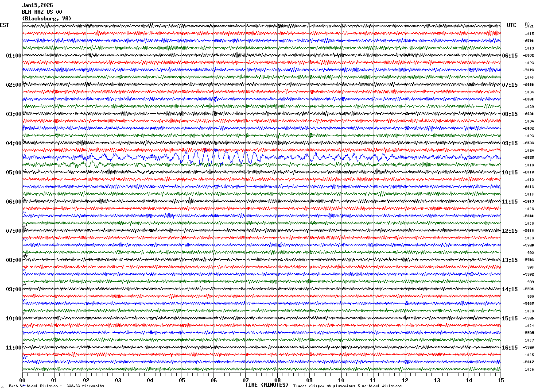The image size is (536, 392).
Task: Click the date label Jan15,2026
Action: (x=37, y=5)
